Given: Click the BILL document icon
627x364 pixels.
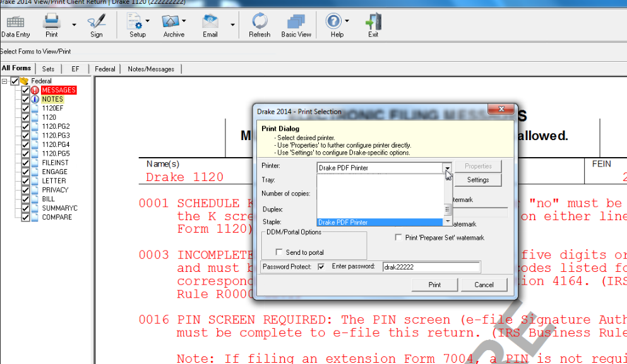Looking at the screenshot, I should click(x=35, y=199).
